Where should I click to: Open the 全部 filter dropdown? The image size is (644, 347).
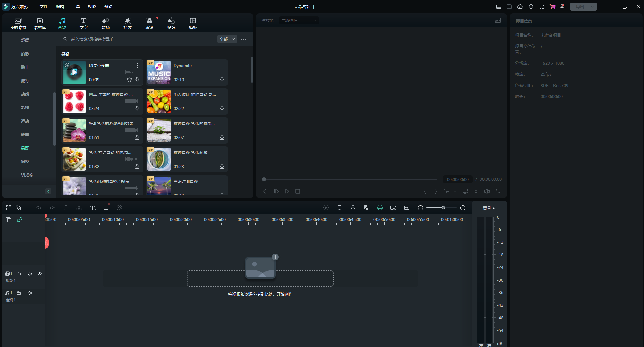click(x=227, y=39)
